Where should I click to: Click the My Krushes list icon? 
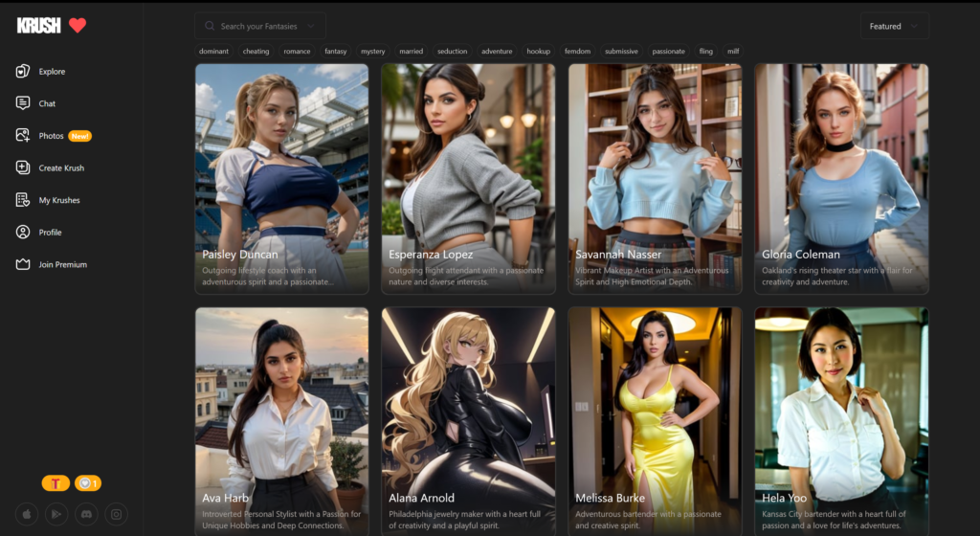tap(23, 200)
